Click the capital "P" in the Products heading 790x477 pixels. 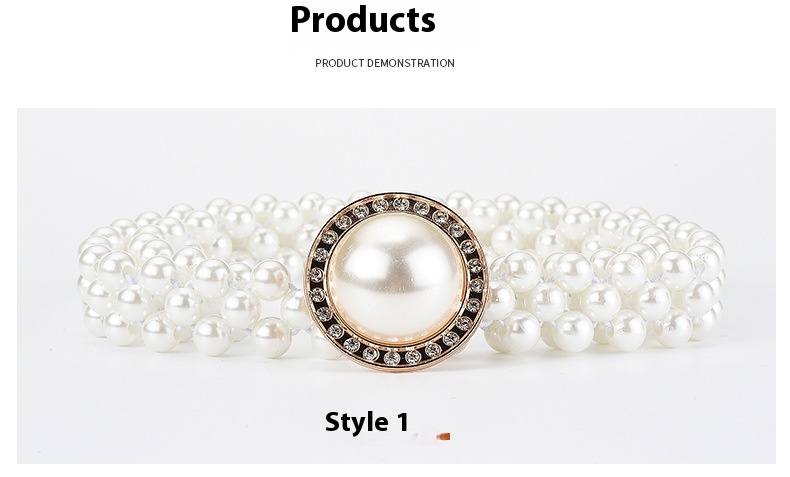[300, 20]
